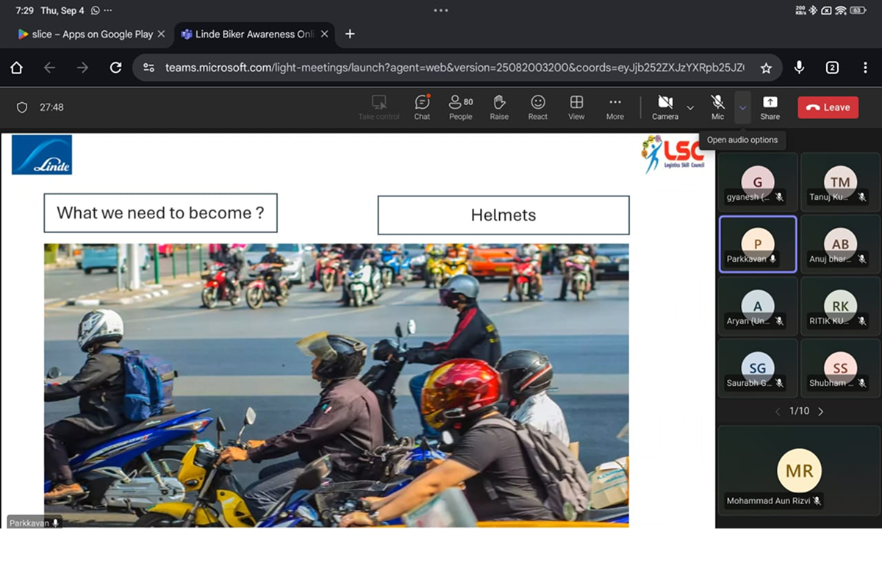Reload the Teams meeting page
Screen dimensions: 882x588
pyautogui.click(x=115, y=67)
